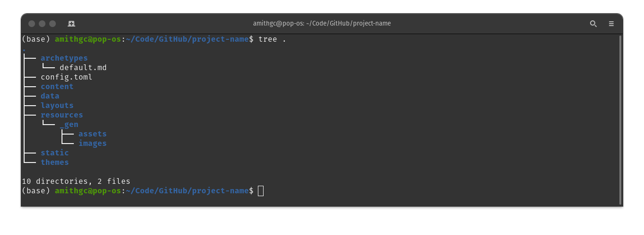Click the first gray window control dot
644x235 pixels.
click(x=32, y=24)
